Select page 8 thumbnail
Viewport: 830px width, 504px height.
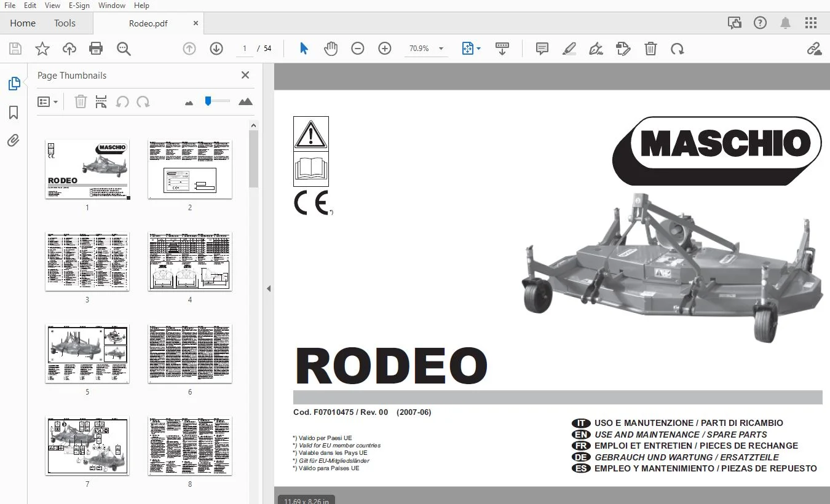point(190,446)
